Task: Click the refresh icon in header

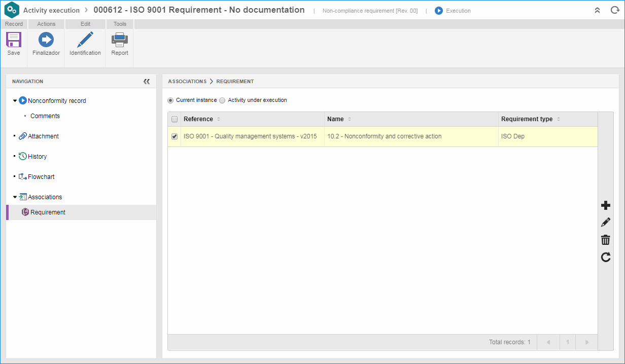Action: pyautogui.click(x=615, y=10)
